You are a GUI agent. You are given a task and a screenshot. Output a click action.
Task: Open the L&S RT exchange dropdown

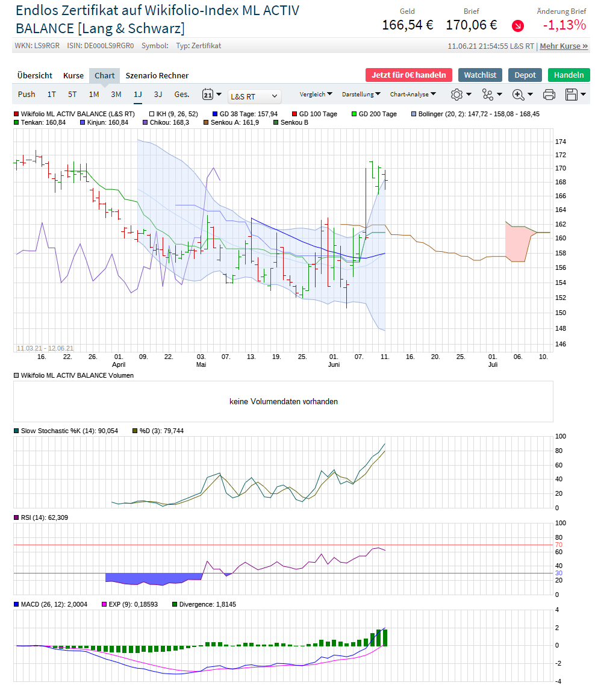254,96
